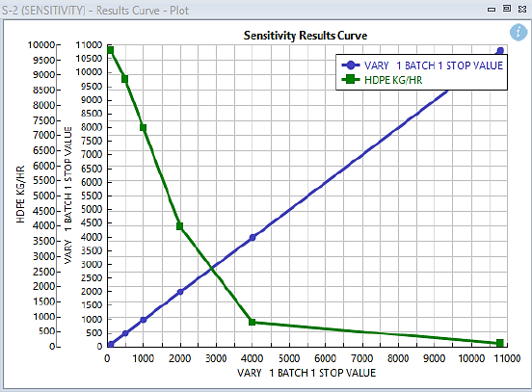The image size is (532, 392).
Task: Click the green square legend marker
Action: pos(351,80)
